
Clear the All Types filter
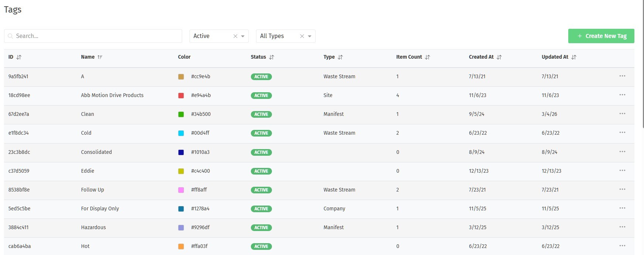point(302,36)
